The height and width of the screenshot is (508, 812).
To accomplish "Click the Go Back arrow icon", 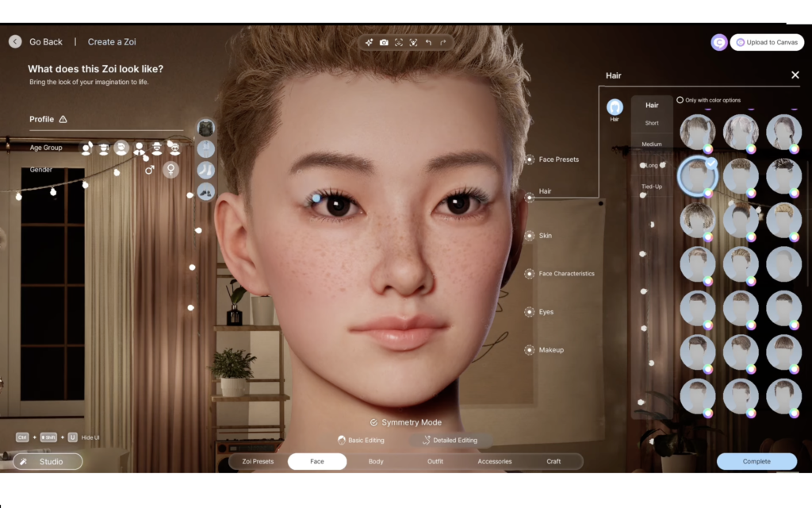I will coord(15,41).
